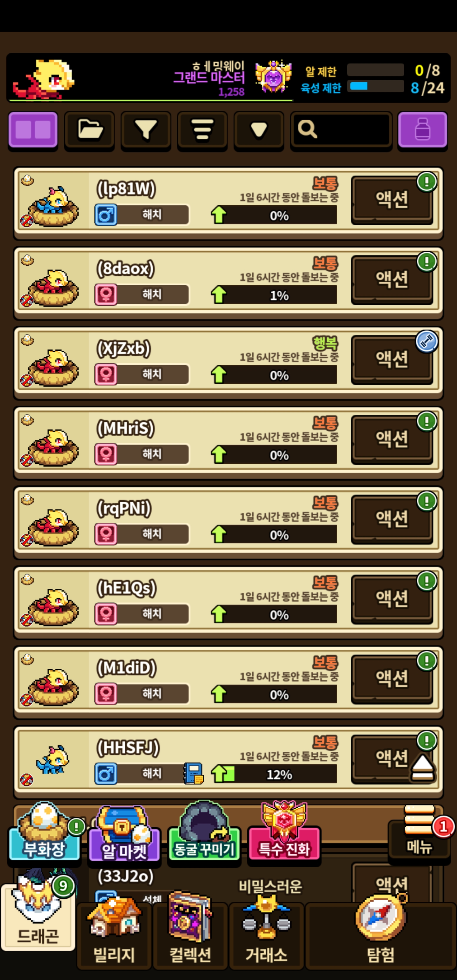Tap the 액션 button for (XjZxb)
457x980 pixels.
pyautogui.click(x=392, y=360)
